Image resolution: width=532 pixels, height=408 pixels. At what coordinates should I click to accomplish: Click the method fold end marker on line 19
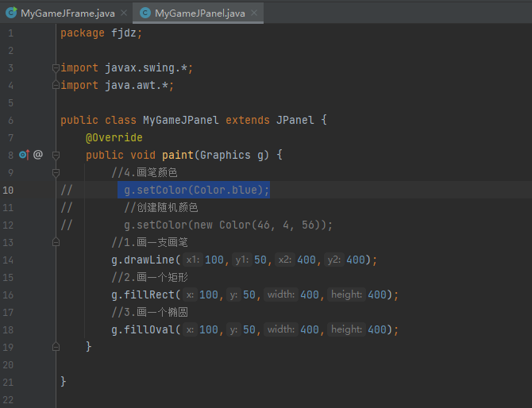click(56, 347)
